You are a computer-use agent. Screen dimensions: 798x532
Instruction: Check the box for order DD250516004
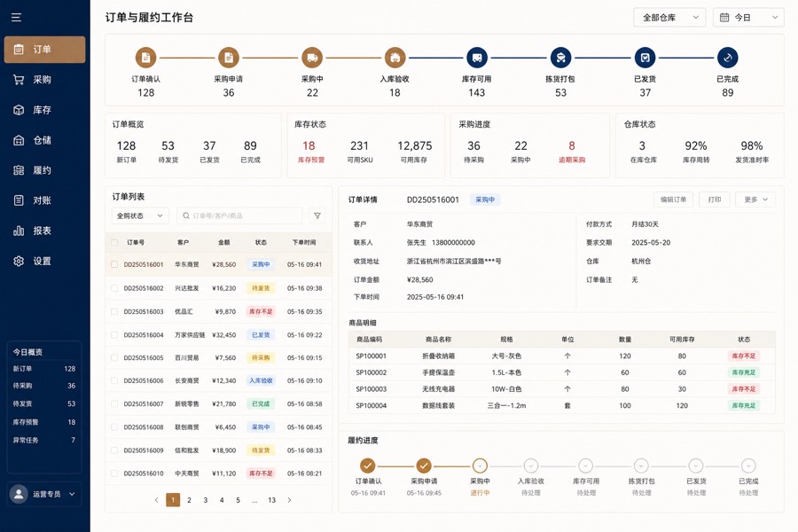pyautogui.click(x=114, y=335)
